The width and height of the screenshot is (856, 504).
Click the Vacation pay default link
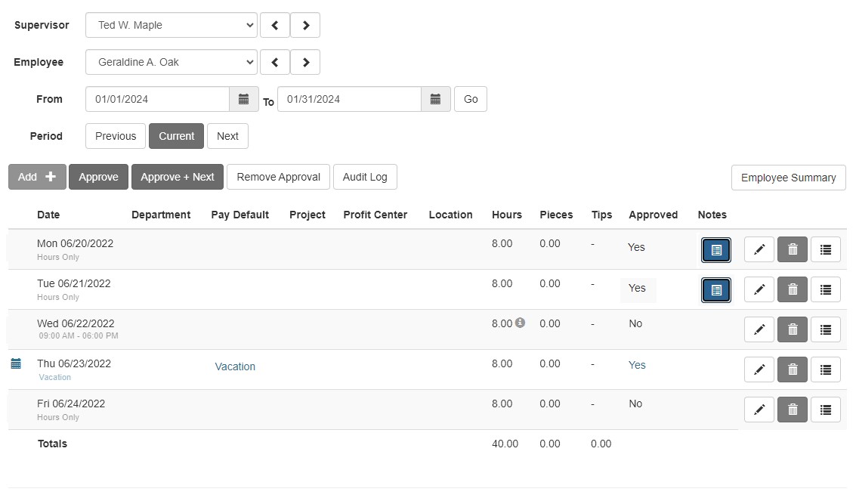(235, 366)
